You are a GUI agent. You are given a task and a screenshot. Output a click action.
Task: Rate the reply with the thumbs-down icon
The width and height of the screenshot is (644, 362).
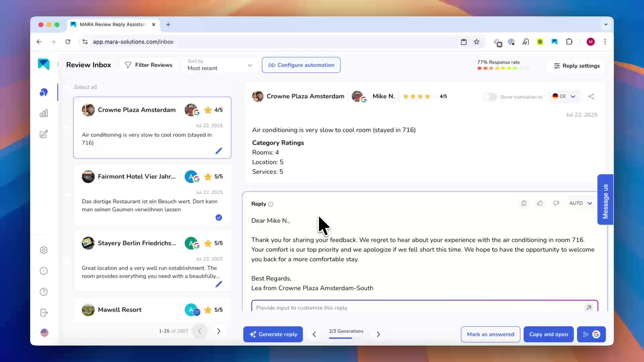(556, 203)
